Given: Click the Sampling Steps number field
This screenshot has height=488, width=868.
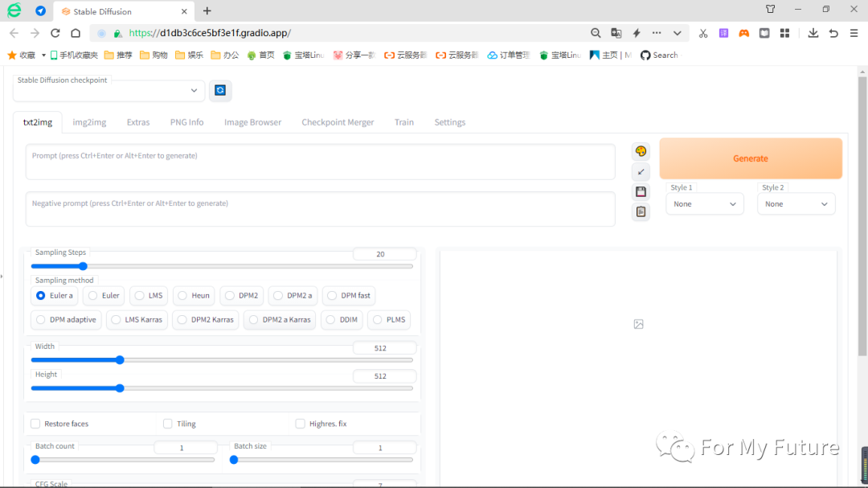Looking at the screenshot, I should 384,254.
